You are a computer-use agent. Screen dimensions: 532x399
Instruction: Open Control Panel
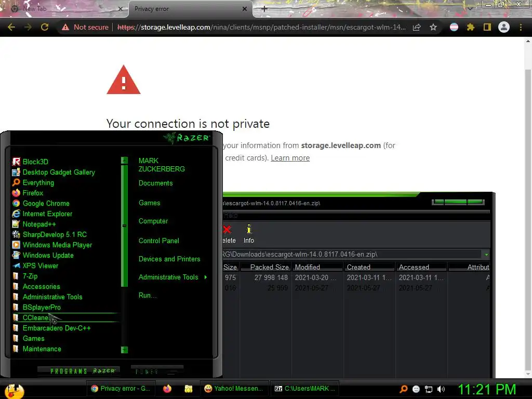pyautogui.click(x=159, y=241)
